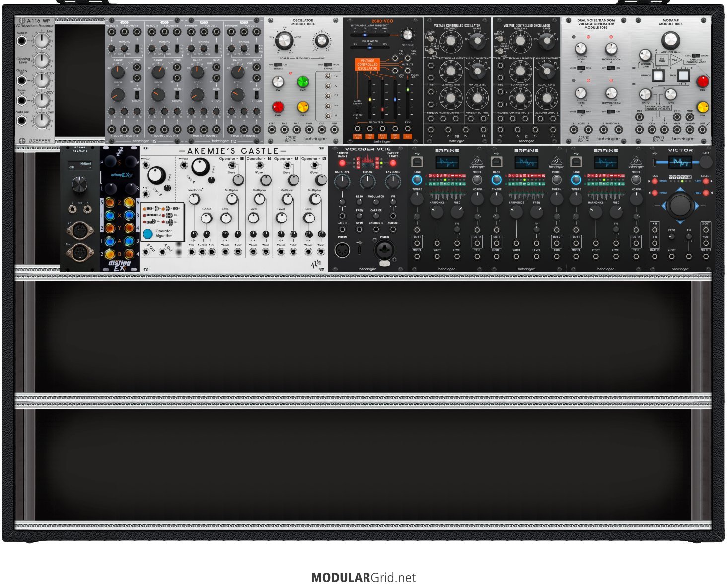
Task: Click the Tune knob on Modamp 1005
Action: tap(671, 94)
